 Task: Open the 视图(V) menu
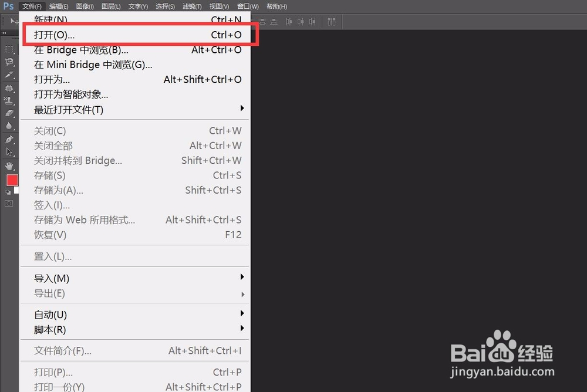coord(219,6)
